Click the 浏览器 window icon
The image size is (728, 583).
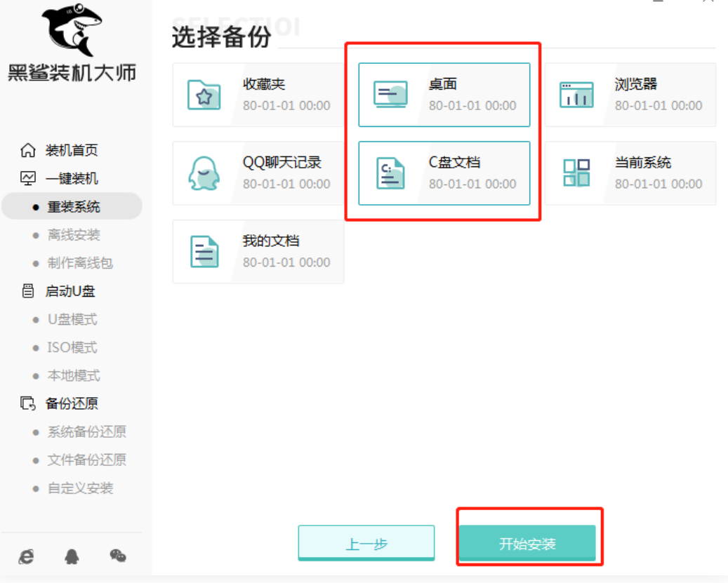tap(576, 95)
